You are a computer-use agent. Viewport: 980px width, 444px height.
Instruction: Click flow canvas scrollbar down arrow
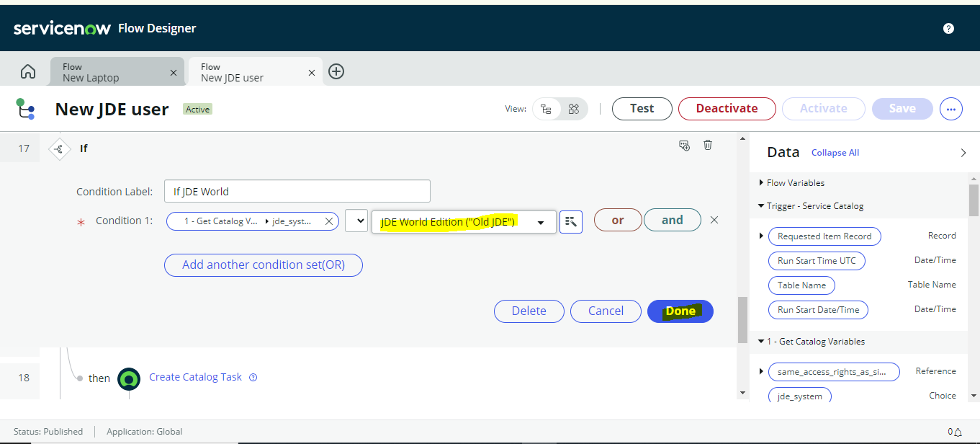coord(742,393)
